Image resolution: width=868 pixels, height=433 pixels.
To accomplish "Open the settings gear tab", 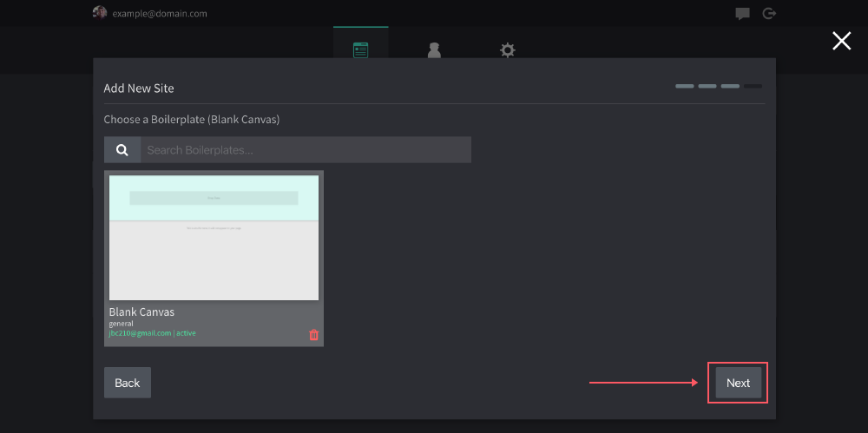I will 508,50.
